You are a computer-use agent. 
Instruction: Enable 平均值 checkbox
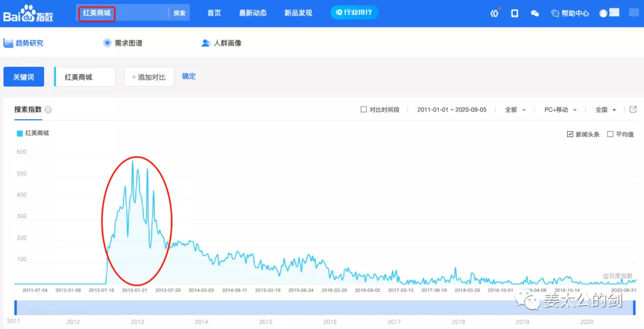tap(611, 134)
